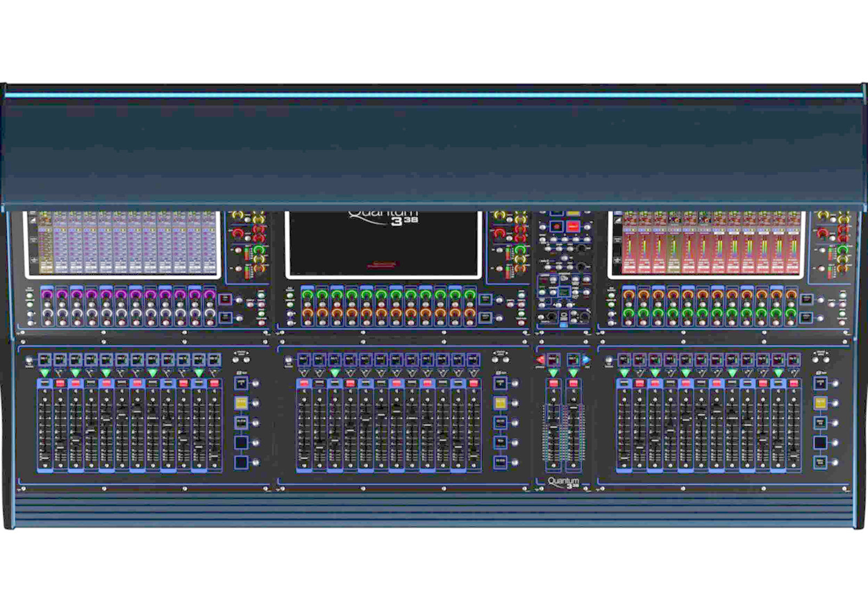Push the last purple-ring encoder in left bank
This screenshot has width=868, height=609.
(x=210, y=294)
